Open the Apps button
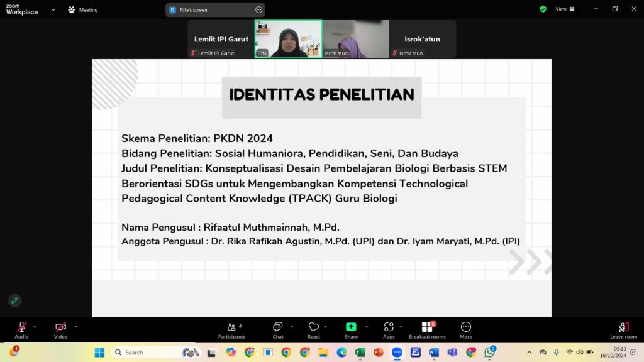Image resolution: width=644 pixels, height=362 pixels. tap(389, 330)
